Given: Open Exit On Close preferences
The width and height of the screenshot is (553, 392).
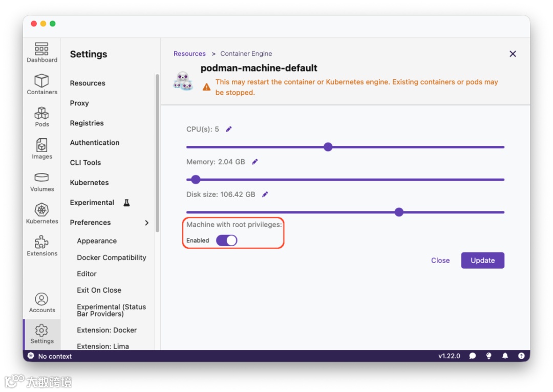Looking at the screenshot, I should (99, 290).
